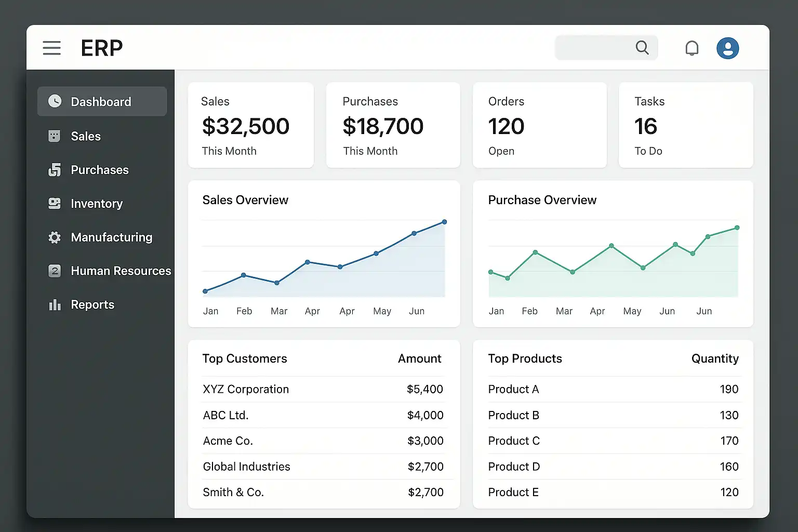Open Purchases in the sidebar
This screenshot has height=532, width=798.
99,170
